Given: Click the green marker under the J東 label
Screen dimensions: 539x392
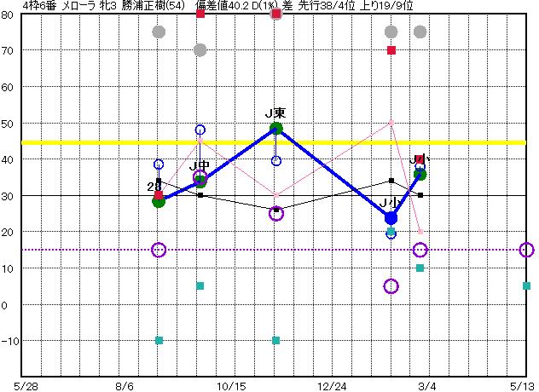Looking at the screenshot, I should point(276,129).
